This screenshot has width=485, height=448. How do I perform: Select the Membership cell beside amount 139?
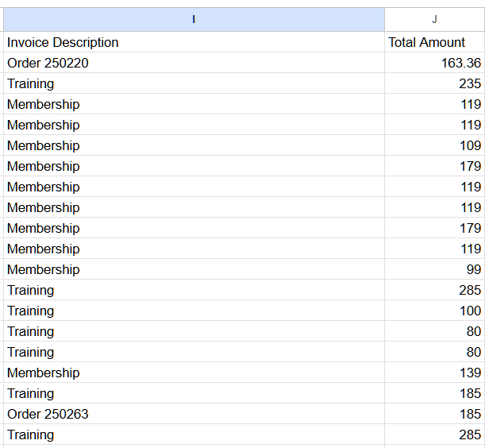point(194,373)
